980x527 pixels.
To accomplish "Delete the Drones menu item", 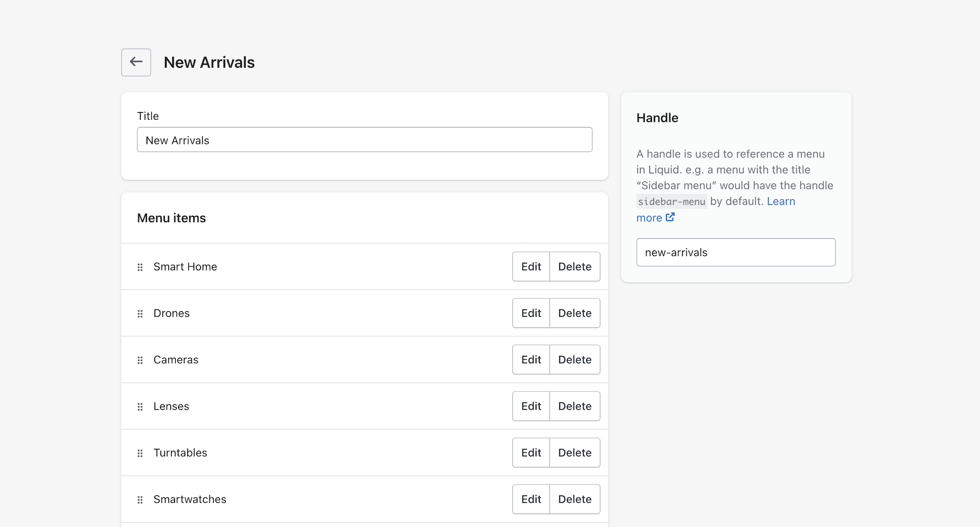I will pyautogui.click(x=575, y=313).
